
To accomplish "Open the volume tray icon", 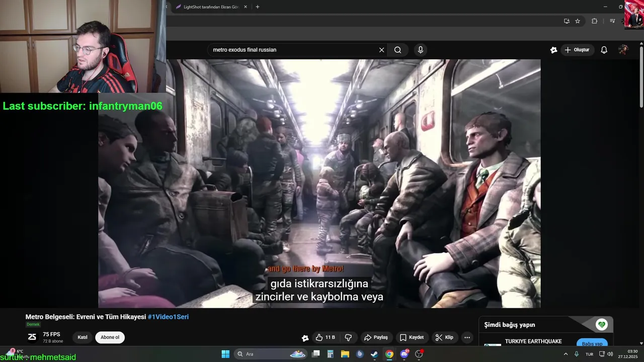I will click(x=610, y=354).
